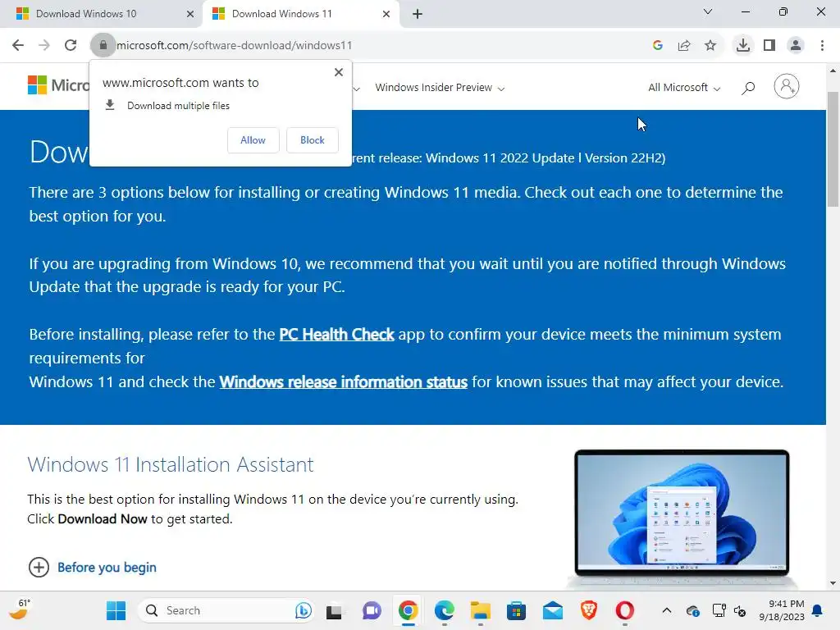Open a new tab
Screen dimensions: 840x630
coord(418,14)
